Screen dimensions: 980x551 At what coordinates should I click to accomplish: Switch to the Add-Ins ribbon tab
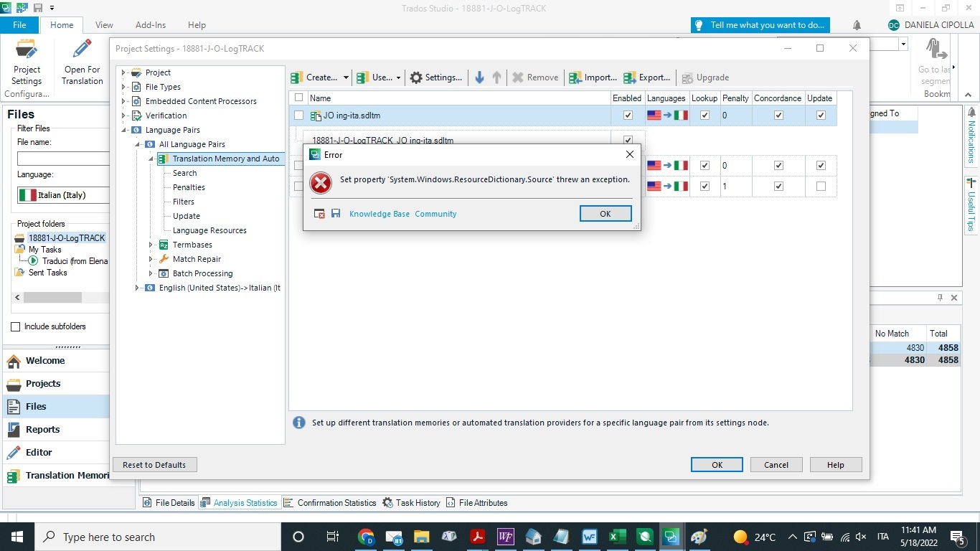tap(151, 25)
